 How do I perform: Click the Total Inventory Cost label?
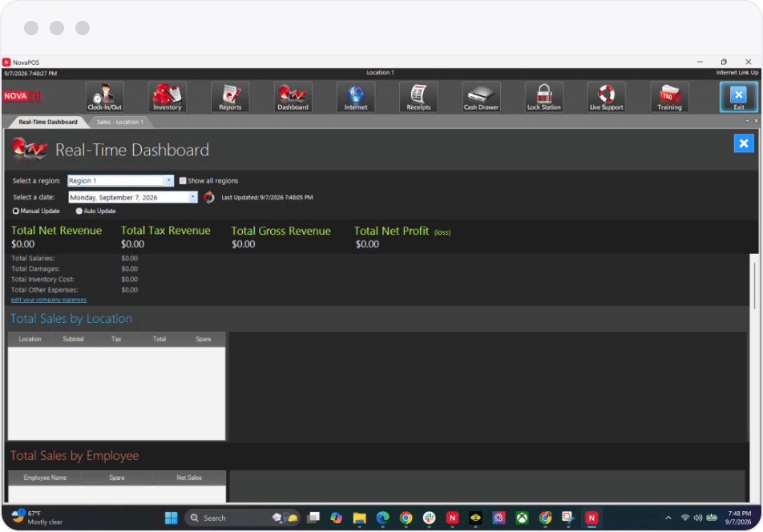pyautogui.click(x=42, y=280)
